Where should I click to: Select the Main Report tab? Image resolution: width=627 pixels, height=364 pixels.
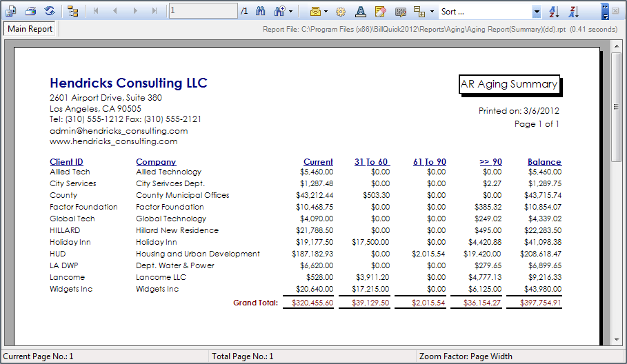[x=30, y=29]
